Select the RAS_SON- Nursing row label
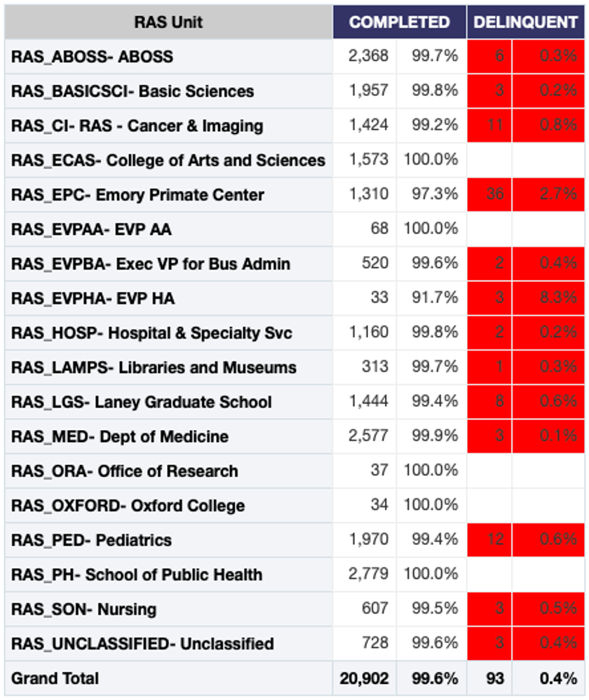The width and height of the screenshot is (589, 700). pos(84,609)
